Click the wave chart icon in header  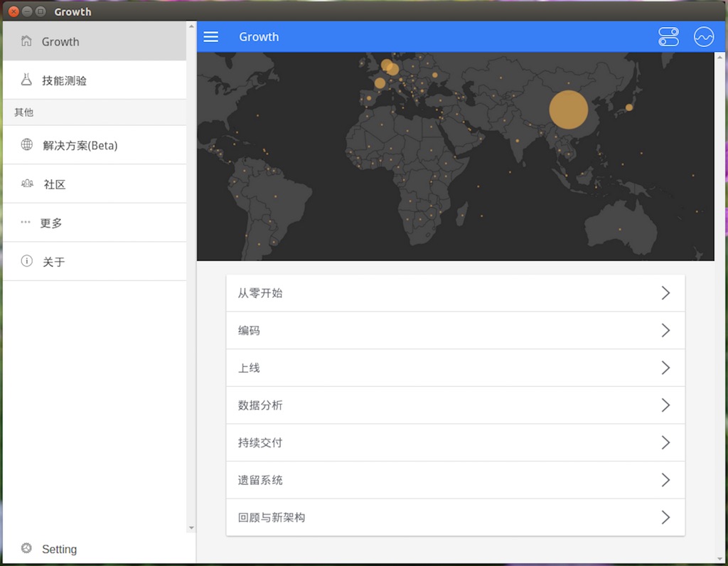click(x=704, y=37)
